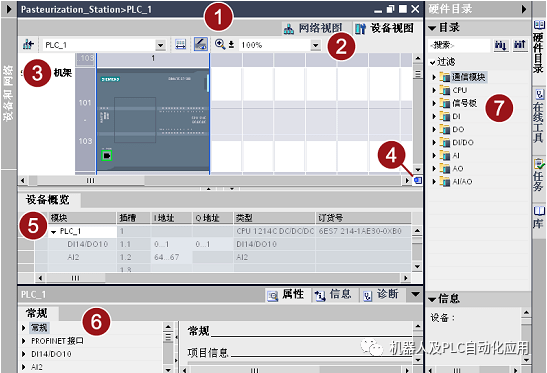Click the search upward icon in catalog
This screenshot has width=547, height=373.
[520, 45]
